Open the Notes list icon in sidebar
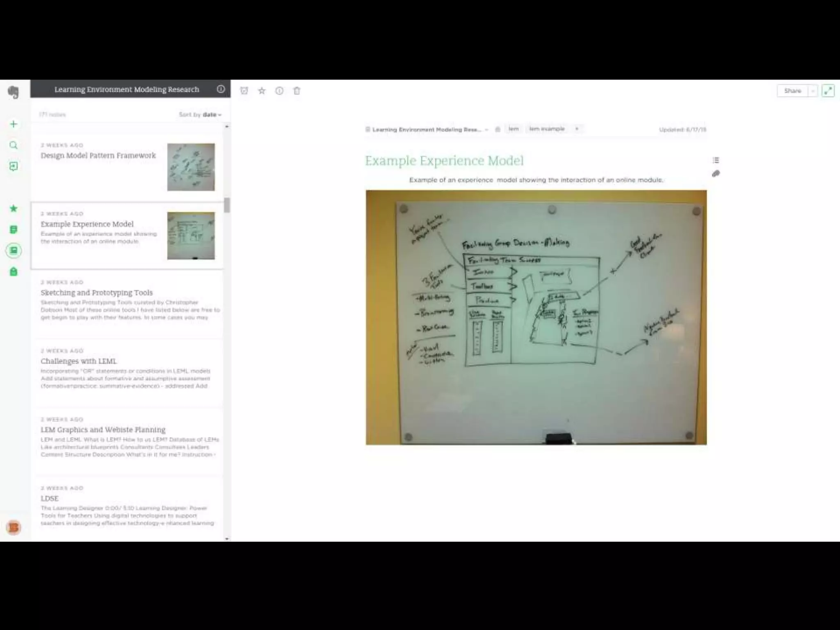Image resolution: width=840 pixels, height=630 pixels. [14, 229]
